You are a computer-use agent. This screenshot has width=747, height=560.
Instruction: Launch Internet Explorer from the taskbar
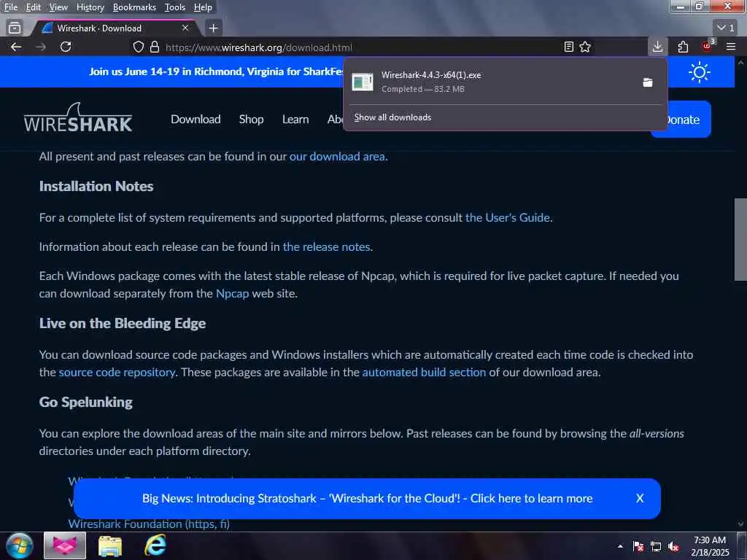(155, 545)
